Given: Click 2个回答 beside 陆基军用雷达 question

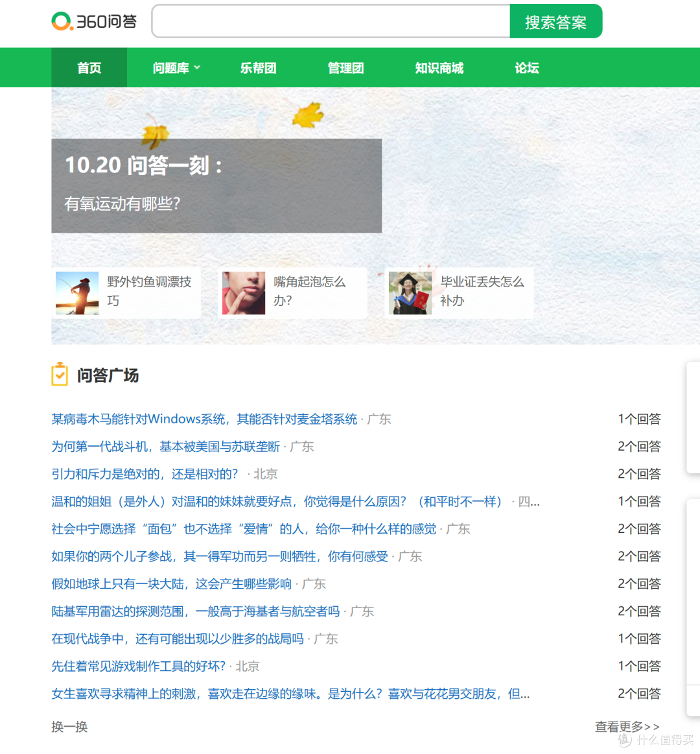Looking at the screenshot, I should pos(639,611).
